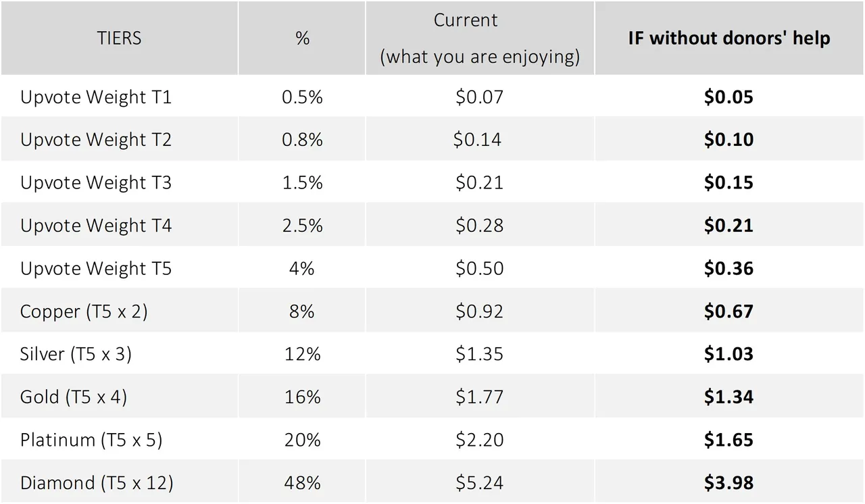Select the Upvote Weight T3 cell
This screenshot has height=504, width=865.
point(96,182)
